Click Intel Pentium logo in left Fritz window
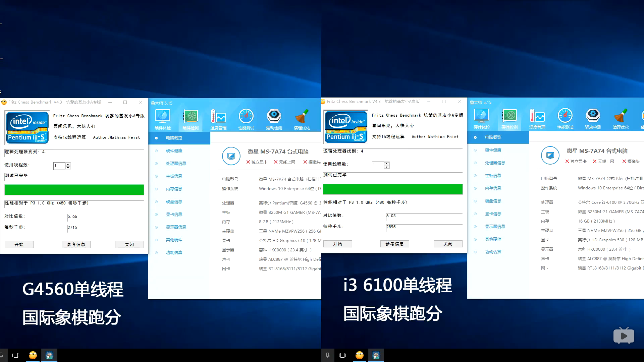 click(x=28, y=127)
